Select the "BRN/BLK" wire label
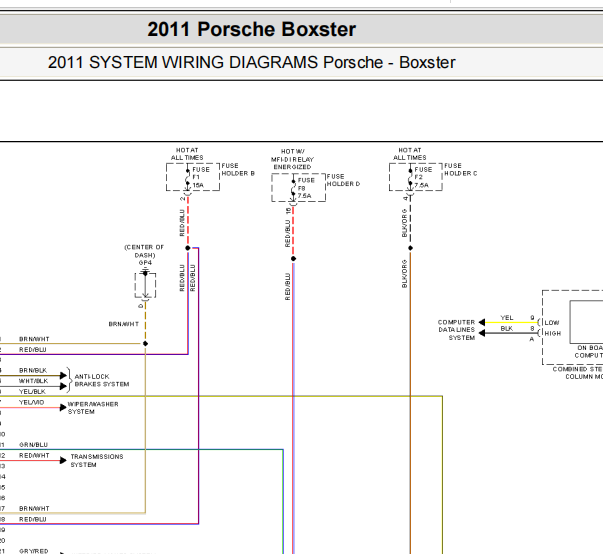 click(x=33, y=371)
